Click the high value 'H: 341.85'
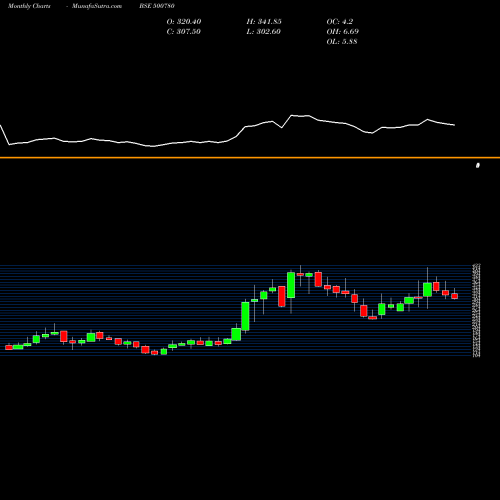The image size is (500, 500). [264, 22]
